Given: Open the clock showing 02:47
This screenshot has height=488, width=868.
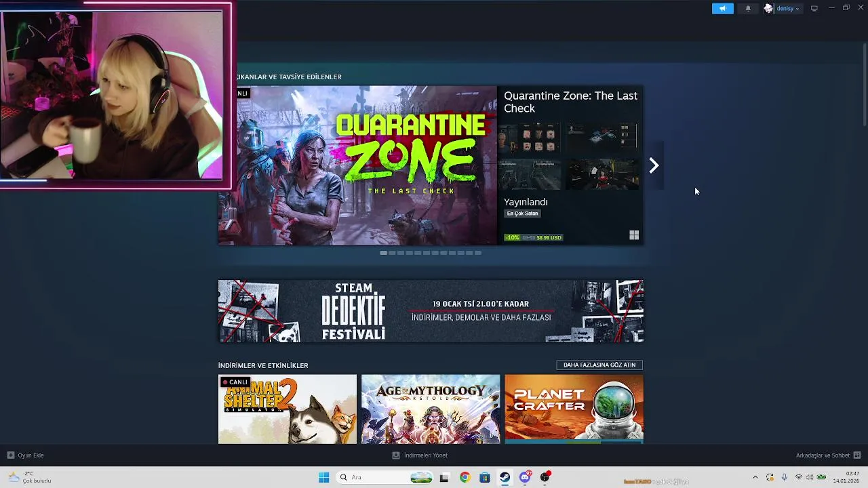Looking at the screenshot, I should click(846, 477).
